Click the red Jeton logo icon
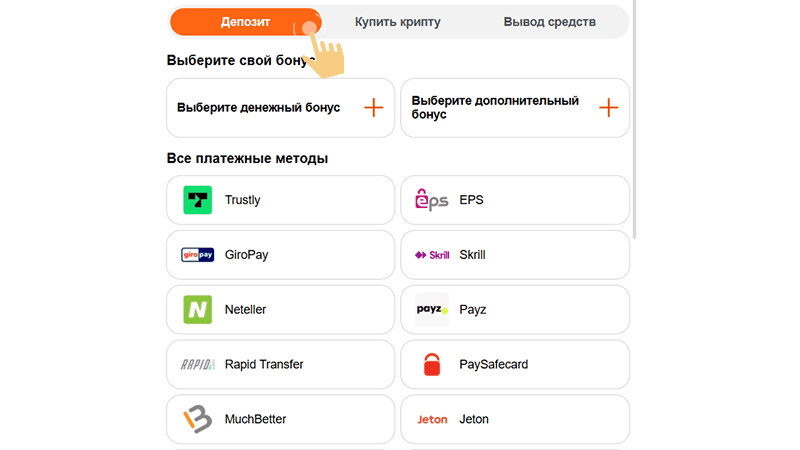The height and width of the screenshot is (450, 800). 432,419
